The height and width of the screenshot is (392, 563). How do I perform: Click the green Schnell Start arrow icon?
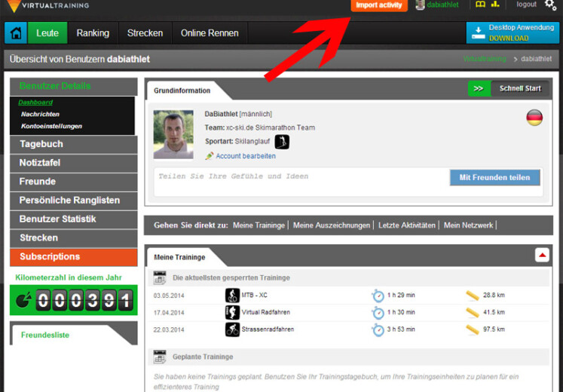click(479, 88)
